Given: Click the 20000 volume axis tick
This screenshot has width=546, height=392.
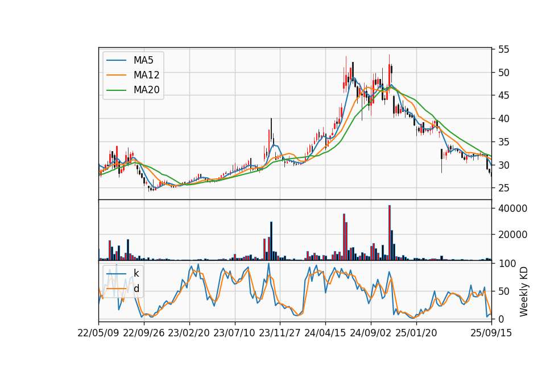Looking at the screenshot, I should [x=512, y=235].
